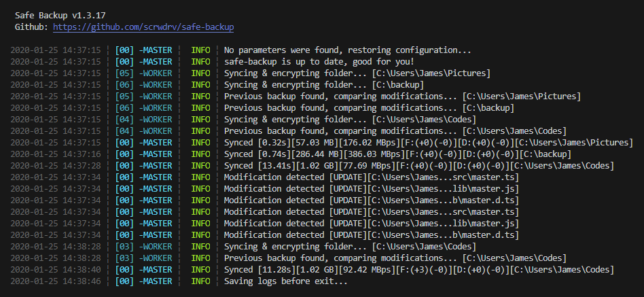Screen dimensions: 644x297
Task: Select the 'safe-backup is up to date, good for you!' message
Action: [319, 62]
